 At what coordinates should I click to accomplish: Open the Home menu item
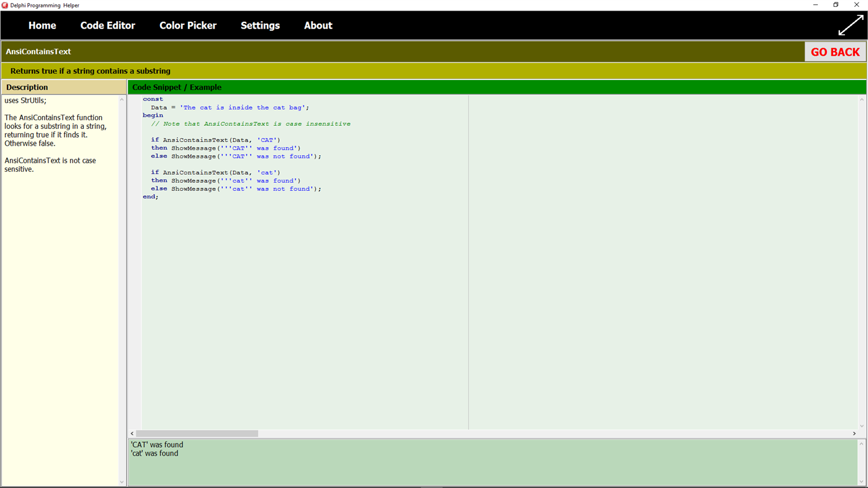42,25
